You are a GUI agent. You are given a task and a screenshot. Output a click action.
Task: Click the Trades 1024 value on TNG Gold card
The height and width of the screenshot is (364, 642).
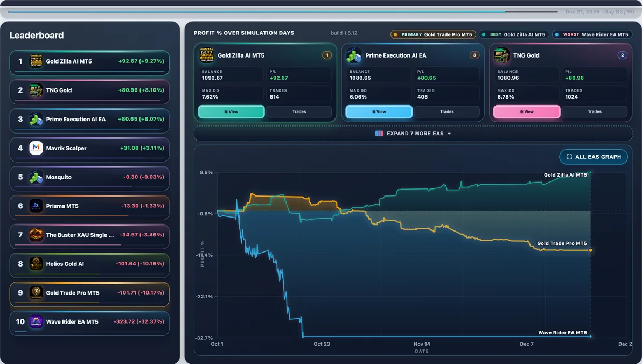[571, 97]
